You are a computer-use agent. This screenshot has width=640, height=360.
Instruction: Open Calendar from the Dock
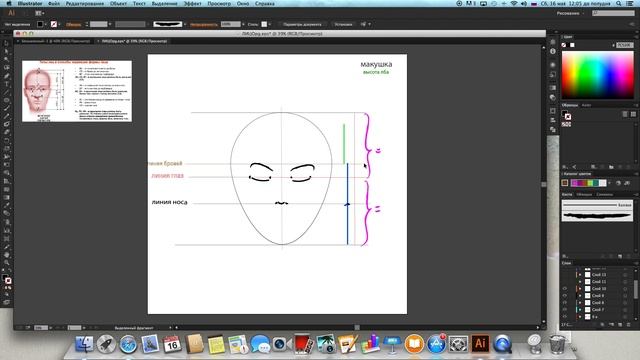172,344
